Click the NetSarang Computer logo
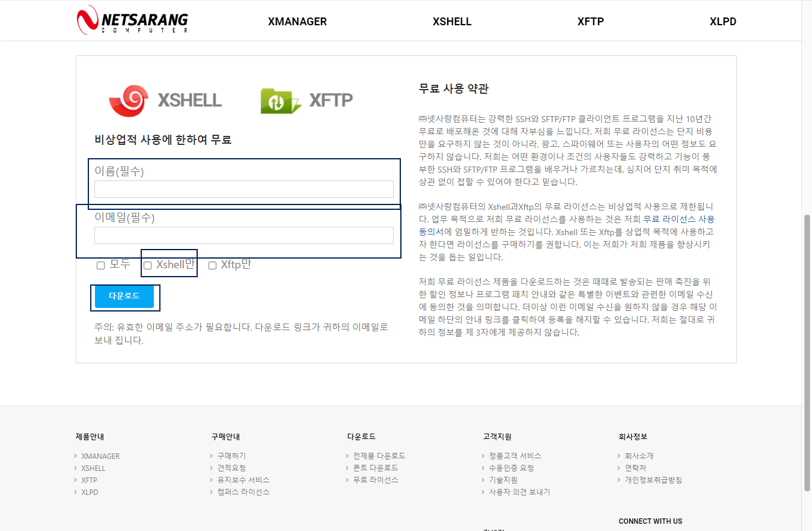Viewport: 812px width, 531px height. (x=132, y=20)
